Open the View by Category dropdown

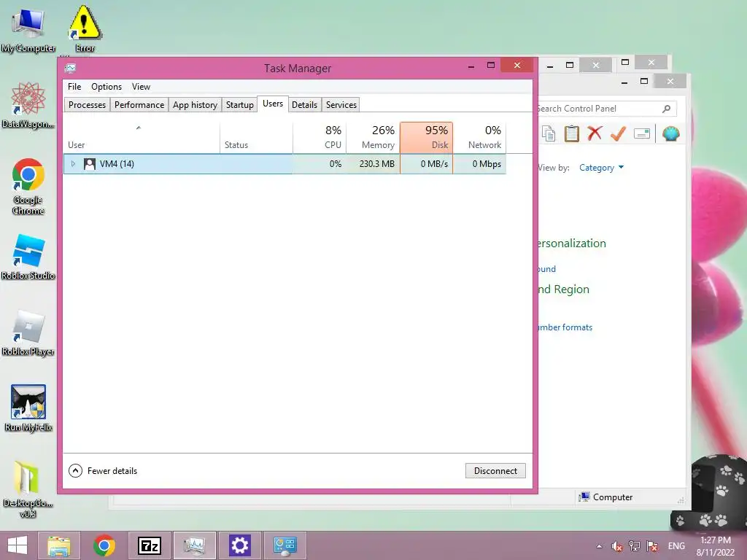coord(601,168)
